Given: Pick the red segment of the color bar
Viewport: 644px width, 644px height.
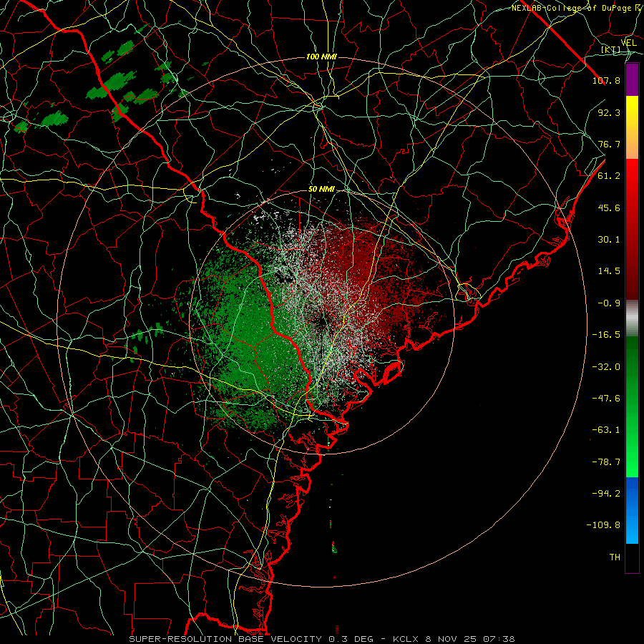Looking at the screenshot, I should [x=632, y=229].
